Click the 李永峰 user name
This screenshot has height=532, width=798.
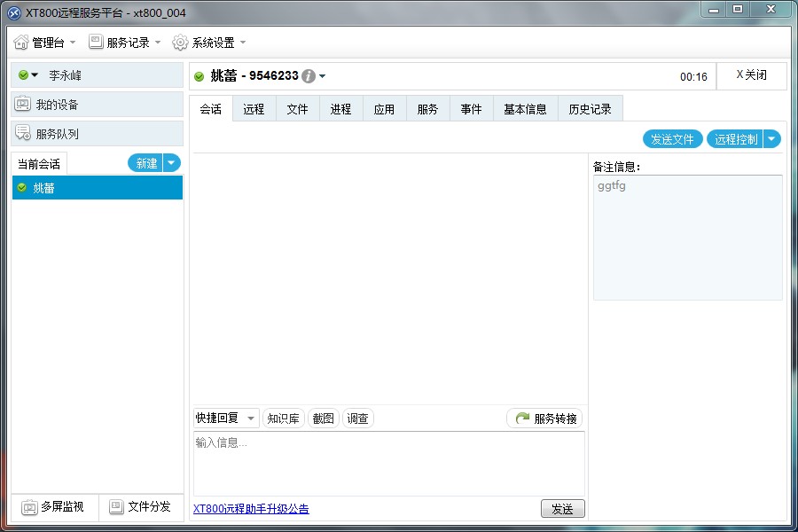[x=65, y=75]
